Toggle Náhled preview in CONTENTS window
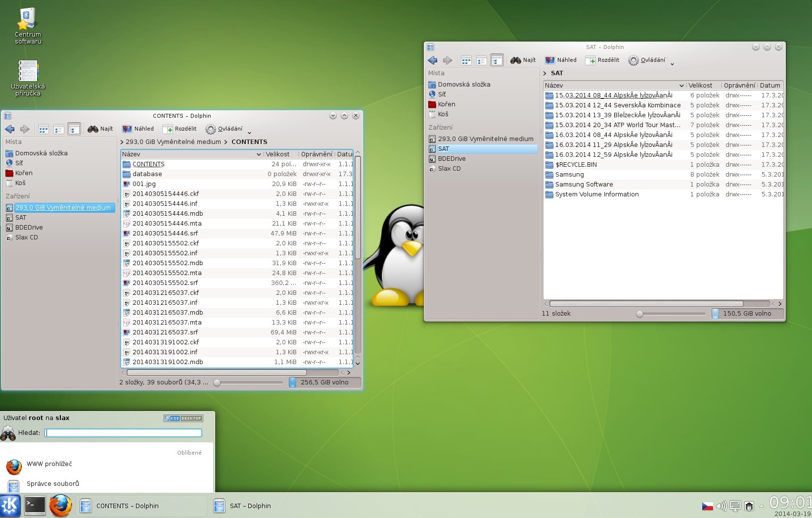The width and height of the screenshot is (812, 518). coord(138,129)
